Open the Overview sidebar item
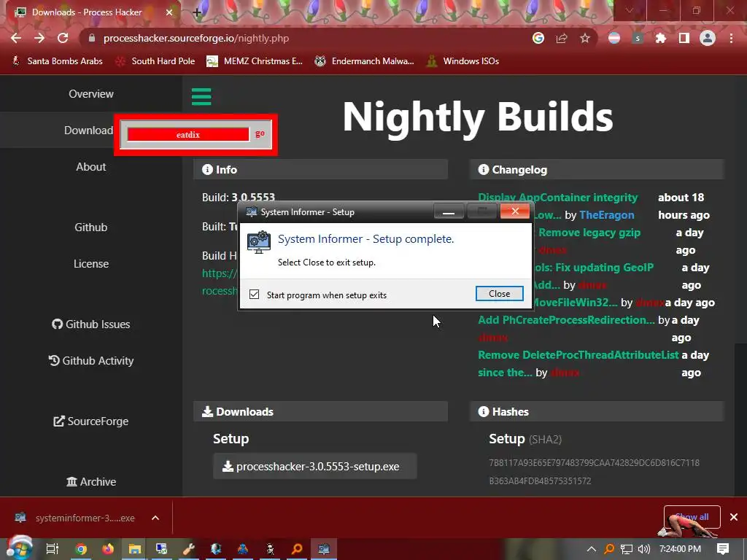The image size is (747, 560). tap(91, 94)
